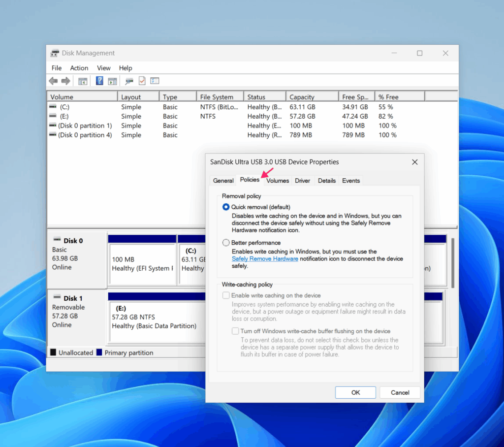Click the checklist settings toolbar icon
Screen dimensions: 504x447
(x=155, y=81)
